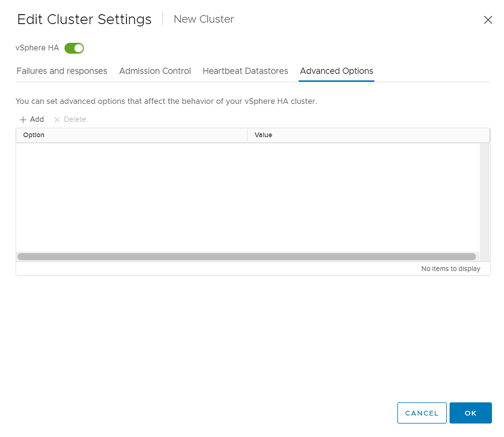
Task: Click the greyed-out Delete button
Action: (70, 119)
